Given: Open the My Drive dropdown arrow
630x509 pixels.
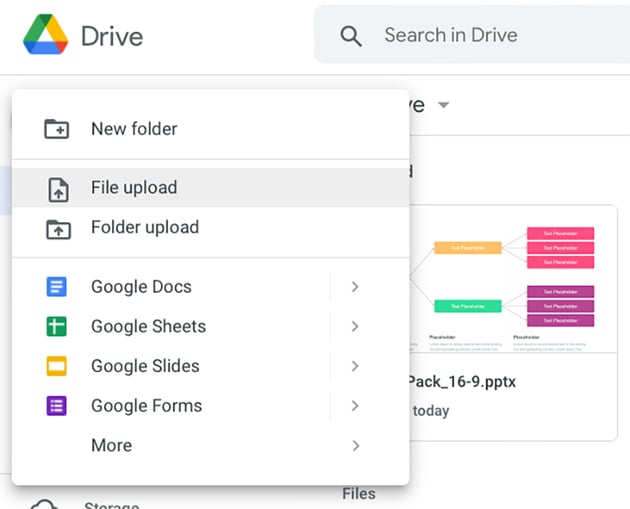Looking at the screenshot, I should [x=444, y=105].
